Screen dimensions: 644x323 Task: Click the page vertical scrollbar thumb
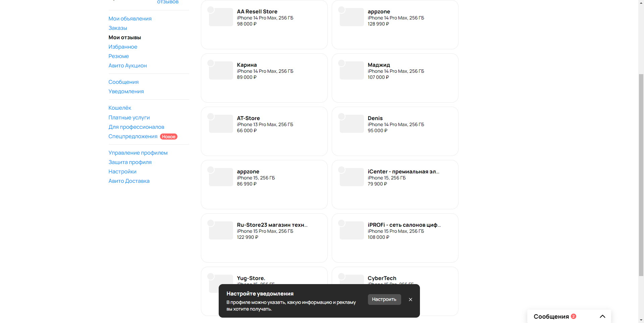pos(641,174)
